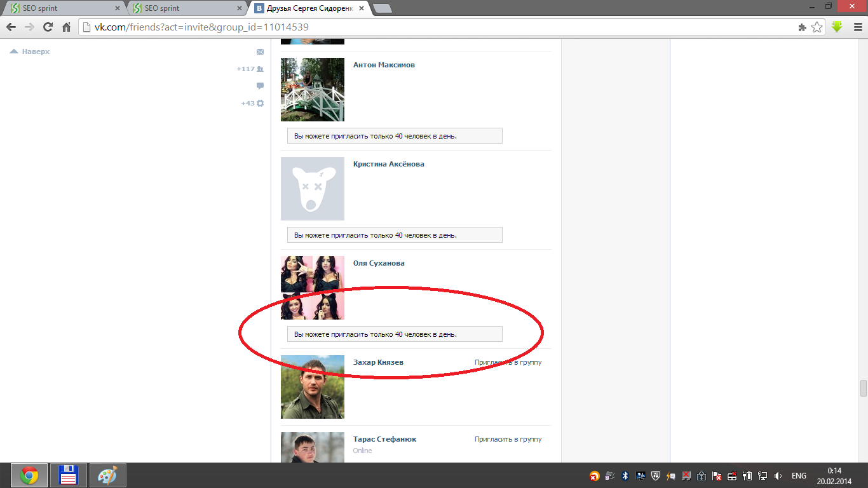Click the 40-per-day limit message under Оля Суханова
The height and width of the screenshot is (488, 868).
point(395,334)
